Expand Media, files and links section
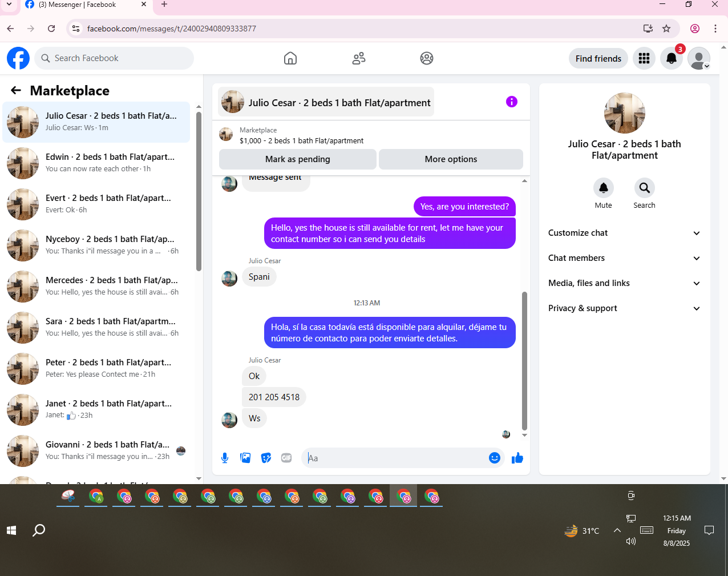The height and width of the screenshot is (576, 728). click(625, 283)
